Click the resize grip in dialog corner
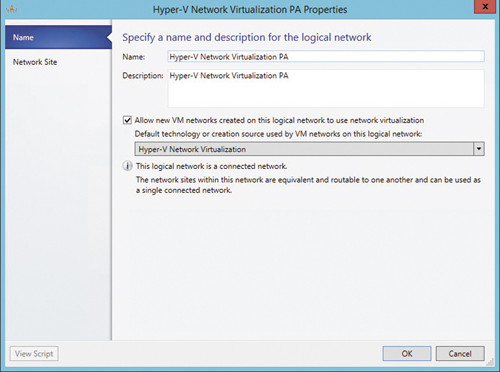500x372 pixels. (x=490, y=362)
